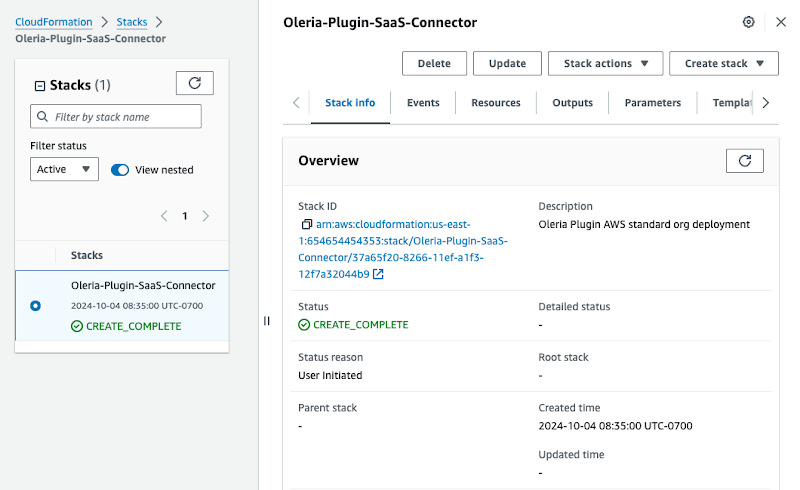Open the Stack actions dropdown

(605, 63)
